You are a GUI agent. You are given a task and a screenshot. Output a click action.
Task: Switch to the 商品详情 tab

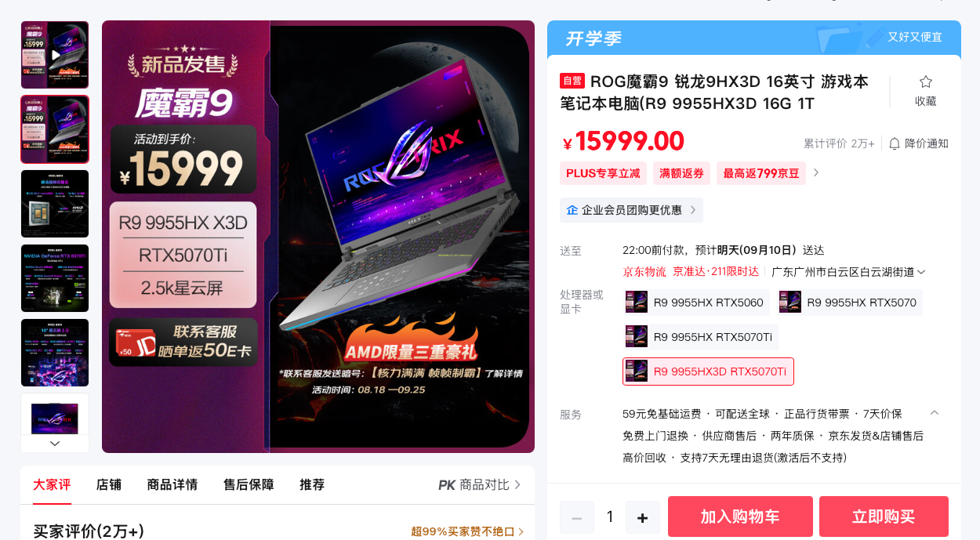point(172,485)
